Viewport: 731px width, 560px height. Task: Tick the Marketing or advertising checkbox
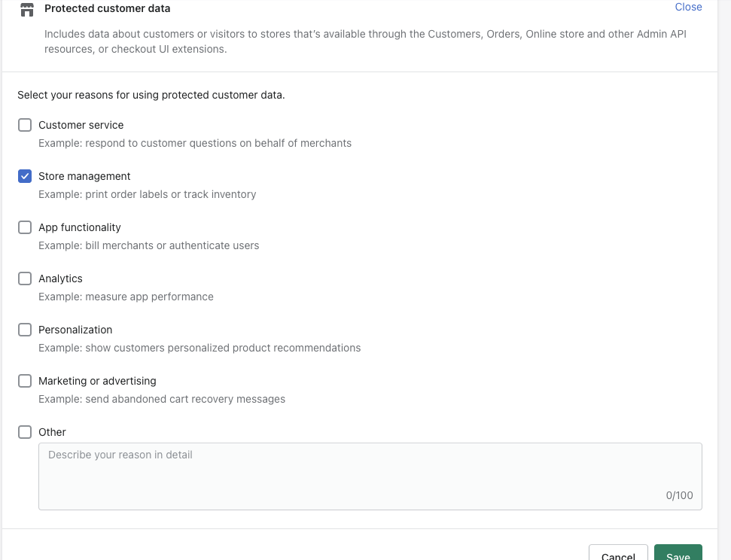coord(25,381)
